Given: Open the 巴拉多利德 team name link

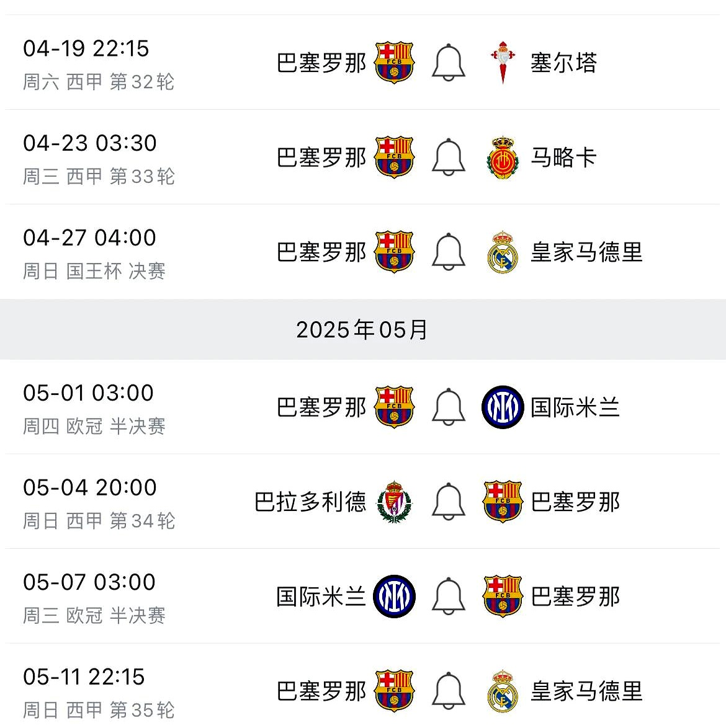Looking at the screenshot, I should [x=310, y=502].
